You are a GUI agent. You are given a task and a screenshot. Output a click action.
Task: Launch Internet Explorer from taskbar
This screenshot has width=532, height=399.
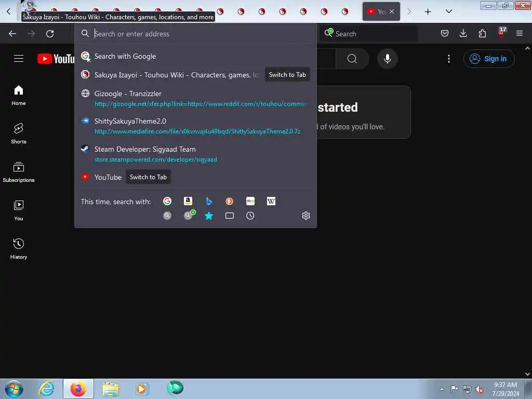tap(46, 389)
